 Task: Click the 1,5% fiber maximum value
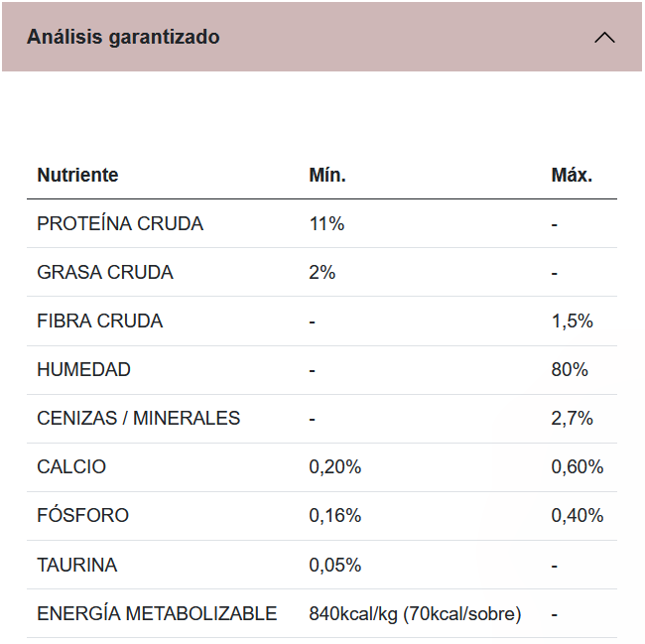click(572, 322)
